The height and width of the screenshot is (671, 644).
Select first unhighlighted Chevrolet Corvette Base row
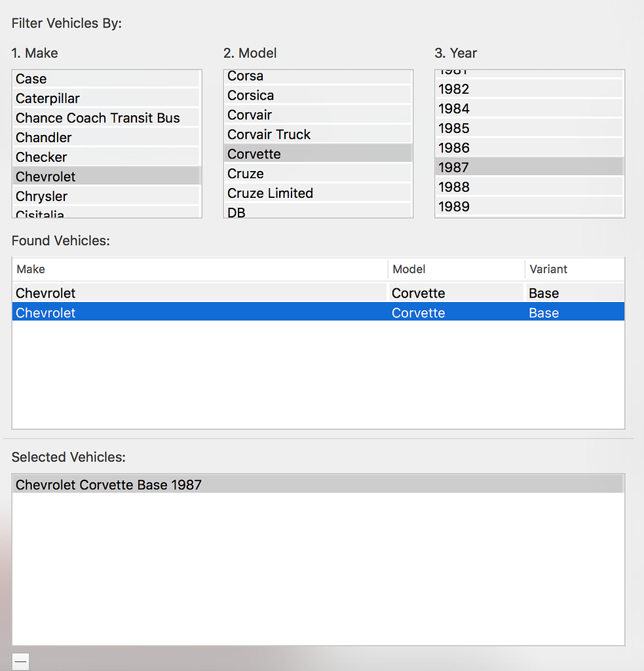coord(318,293)
